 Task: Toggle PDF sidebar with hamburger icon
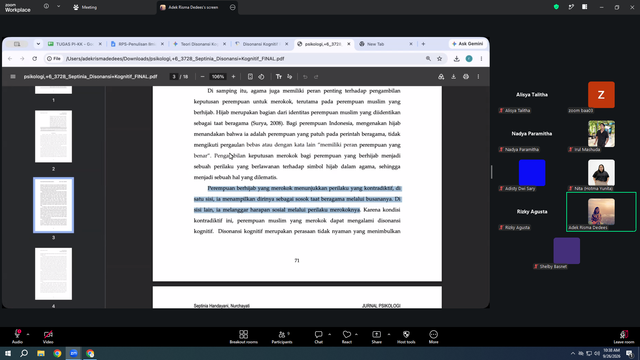point(13,77)
